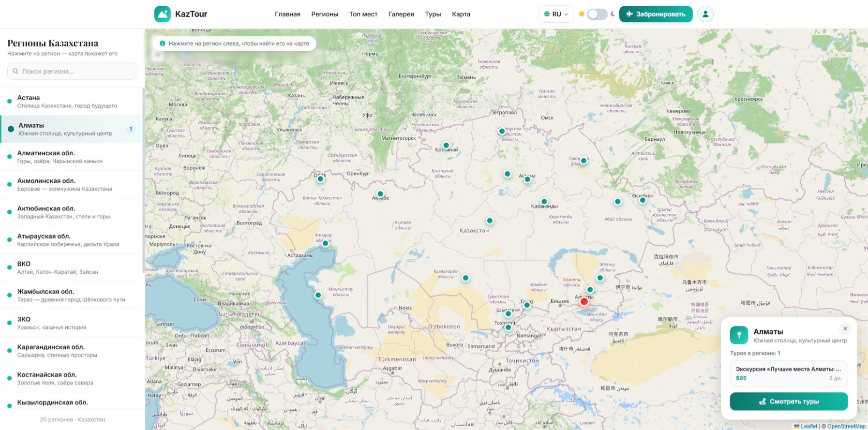Image resolution: width=868 pixels, height=430 pixels.
Task: Click the map marker near Toshkent
Action: tap(508, 327)
